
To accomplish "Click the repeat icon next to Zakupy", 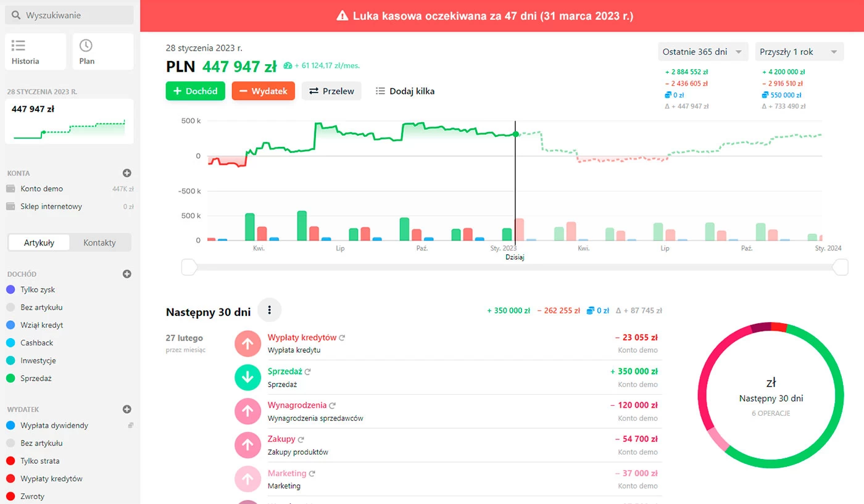I will click(x=301, y=440).
